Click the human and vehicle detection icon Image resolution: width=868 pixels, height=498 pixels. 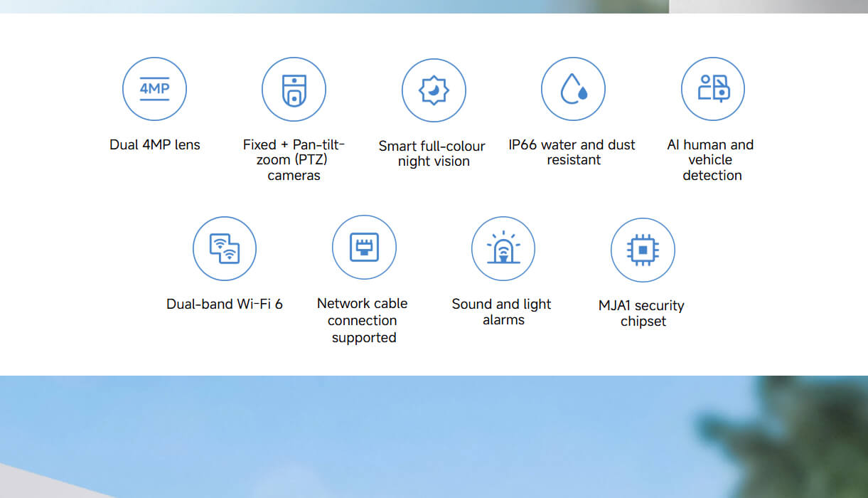click(712, 89)
